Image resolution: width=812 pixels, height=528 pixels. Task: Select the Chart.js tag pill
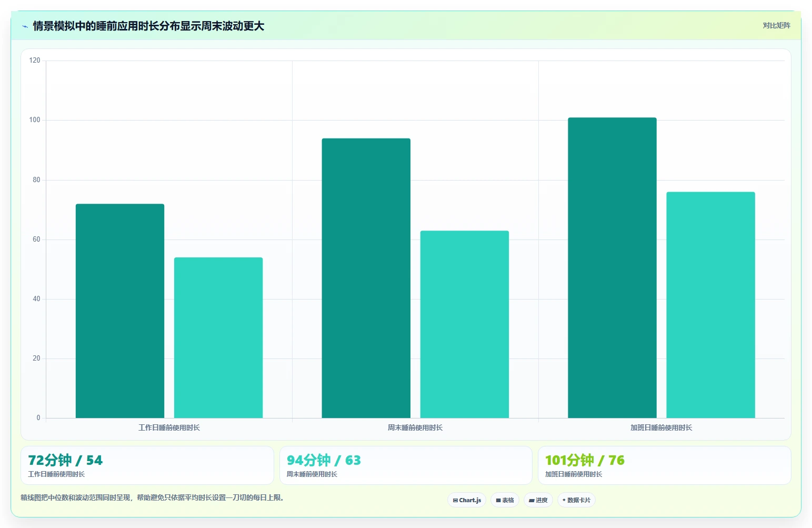[x=467, y=500]
